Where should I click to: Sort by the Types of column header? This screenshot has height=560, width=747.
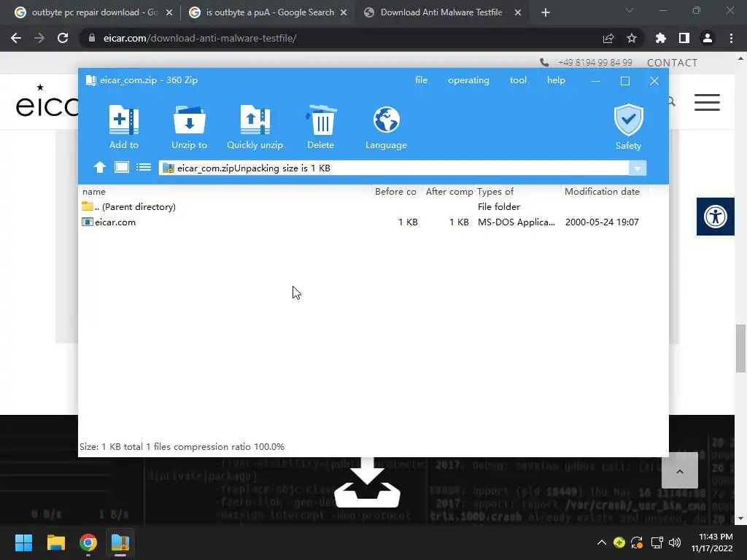[495, 192]
